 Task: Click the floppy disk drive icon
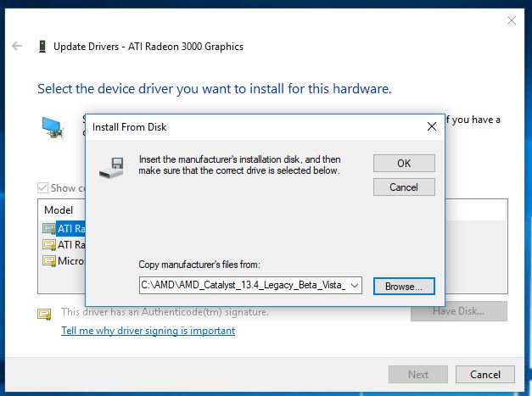pos(111,166)
